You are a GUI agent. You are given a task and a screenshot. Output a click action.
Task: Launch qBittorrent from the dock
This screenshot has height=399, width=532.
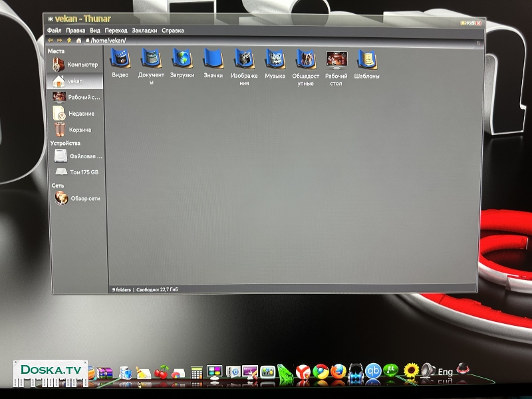pyautogui.click(x=373, y=370)
